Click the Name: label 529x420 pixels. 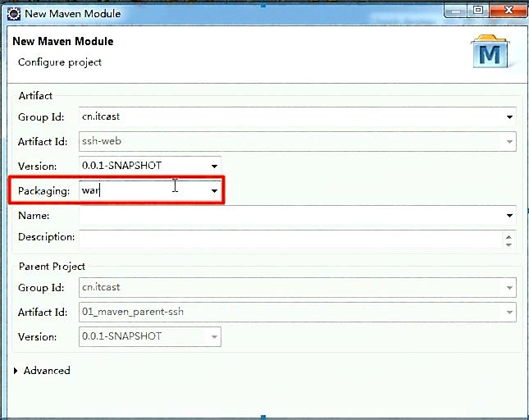[34, 216]
